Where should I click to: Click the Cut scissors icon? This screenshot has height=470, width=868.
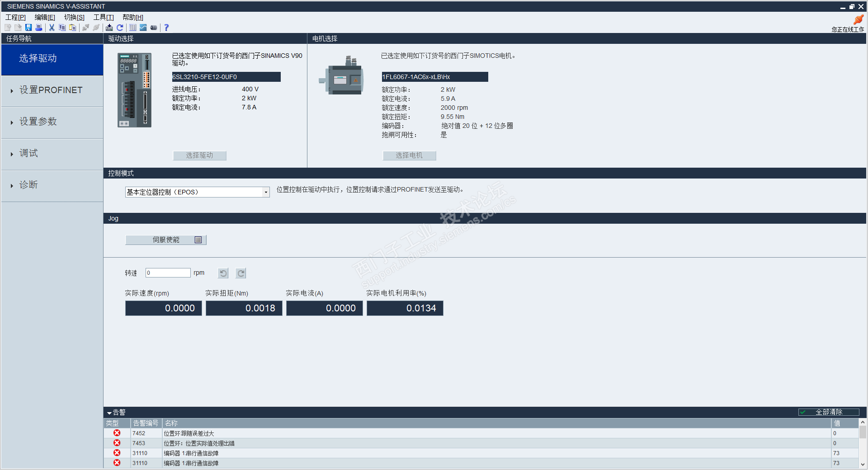[x=52, y=28]
